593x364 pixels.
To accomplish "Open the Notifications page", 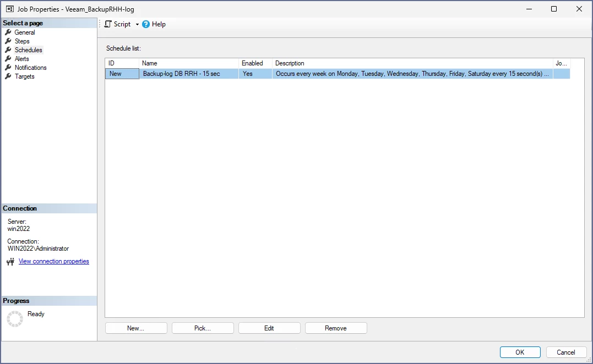I will (x=31, y=68).
